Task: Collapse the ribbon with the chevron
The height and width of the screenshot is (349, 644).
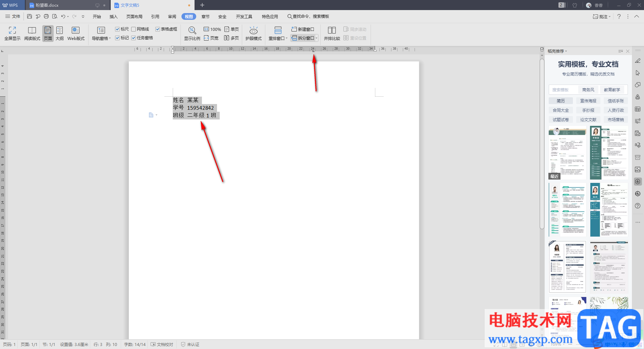Action: (x=636, y=16)
